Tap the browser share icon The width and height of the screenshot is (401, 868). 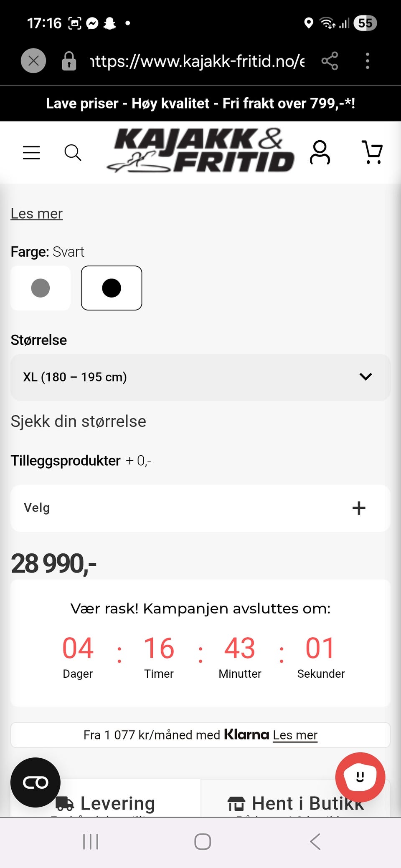click(330, 61)
